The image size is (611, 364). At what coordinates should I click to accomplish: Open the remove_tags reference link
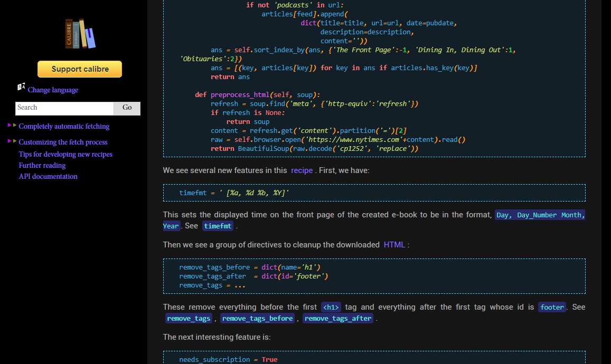coord(189,318)
